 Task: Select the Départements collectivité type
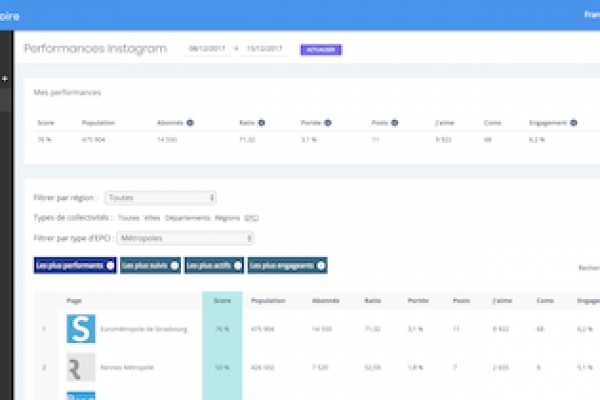coord(188,218)
